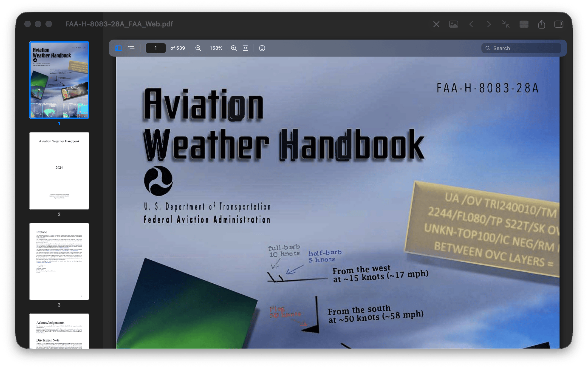Zoom out of the document
Image resolution: width=588 pixels, height=368 pixels.
(x=198, y=48)
